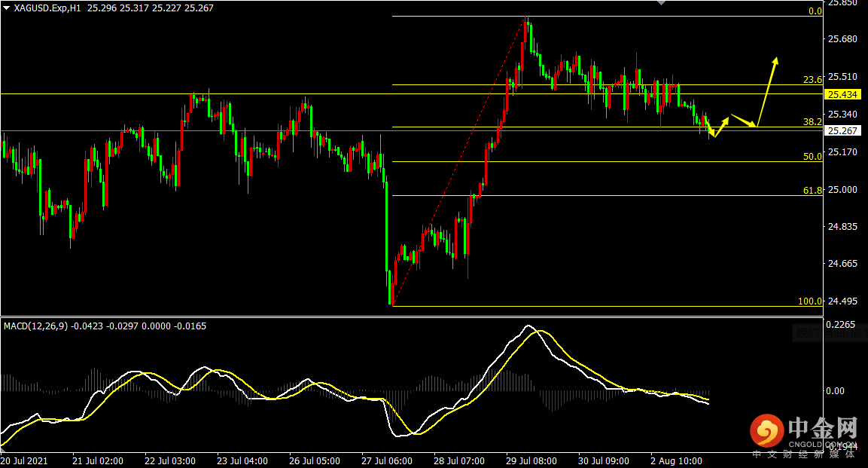Click the 25.000 price axis value
The width and height of the screenshot is (868, 468).
click(842, 189)
